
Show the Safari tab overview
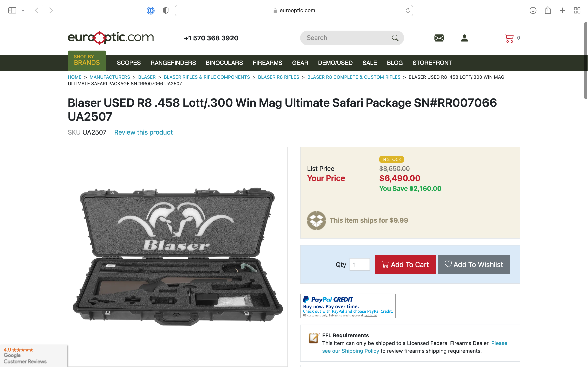[577, 10]
